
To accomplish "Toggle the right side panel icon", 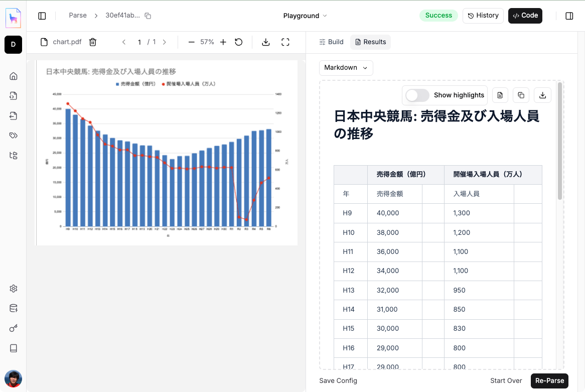I will [569, 16].
